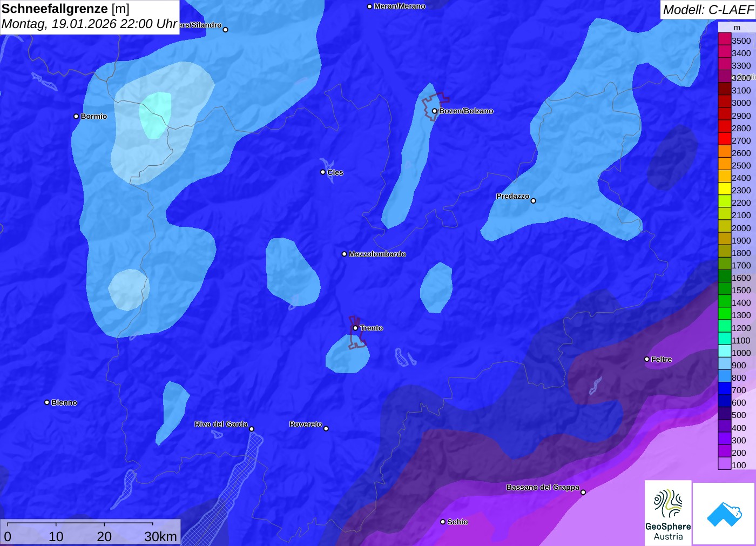The height and width of the screenshot is (546, 756).
Task: Click the blue house cloud logo
Action: (724, 514)
